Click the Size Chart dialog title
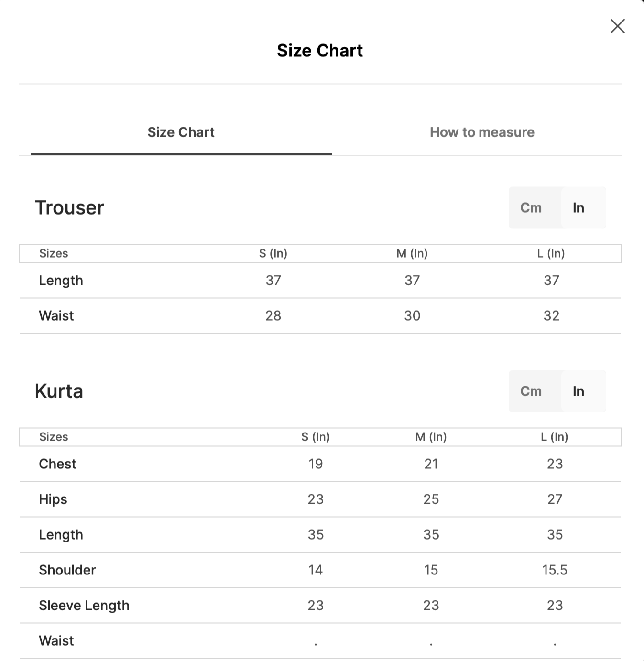The width and height of the screenshot is (644, 661). pyautogui.click(x=320, y=51)
